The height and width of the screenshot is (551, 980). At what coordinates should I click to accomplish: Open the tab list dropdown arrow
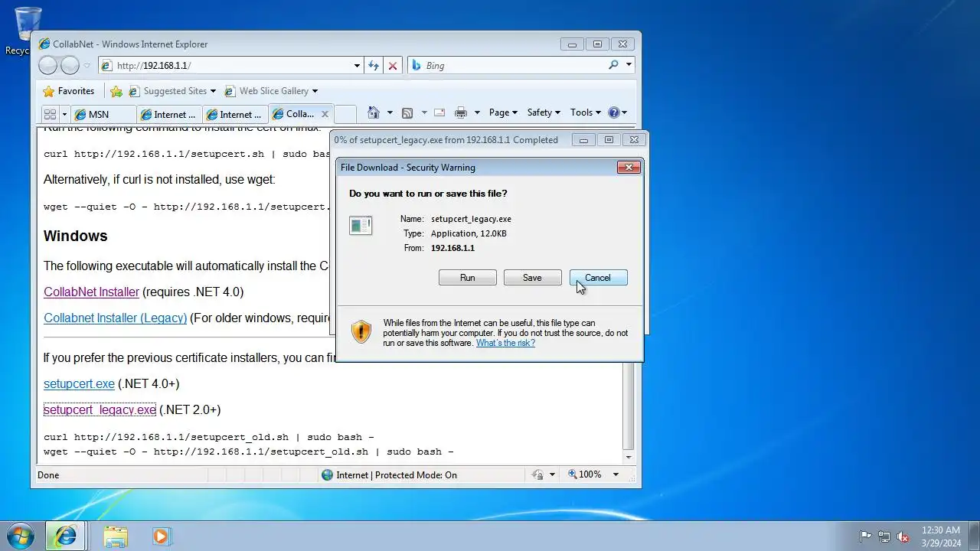point(64,114)
